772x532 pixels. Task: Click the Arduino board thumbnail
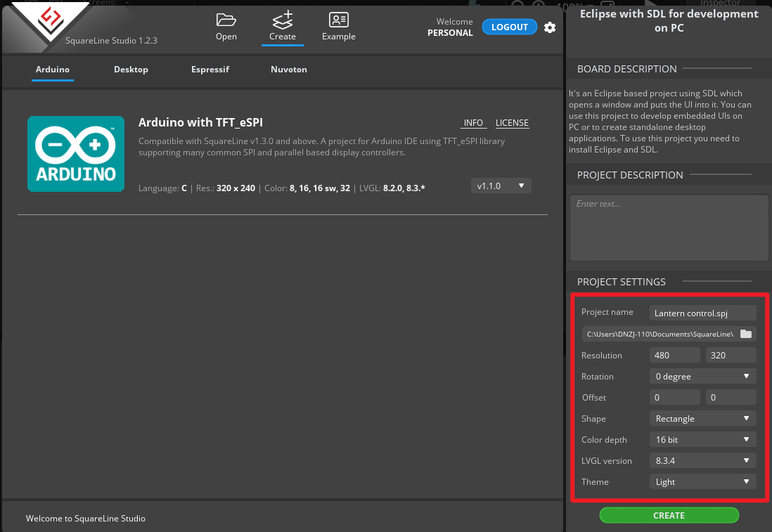(x=76, y=154)
